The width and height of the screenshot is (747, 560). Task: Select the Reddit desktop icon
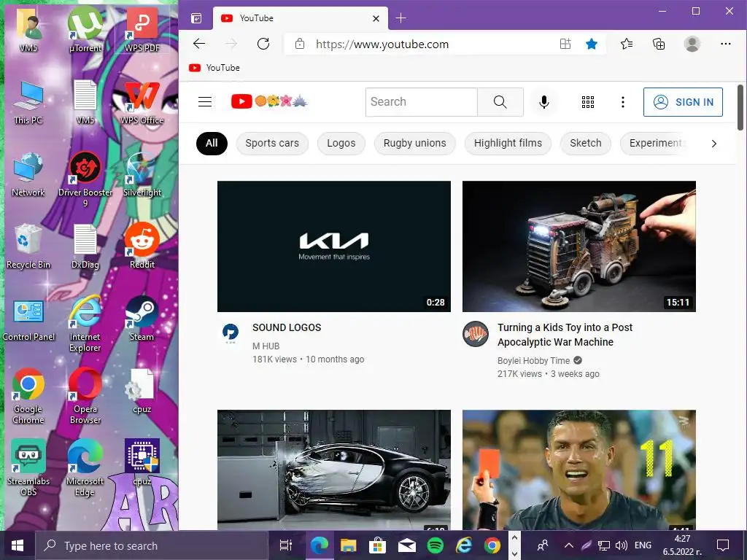point(142,246)
